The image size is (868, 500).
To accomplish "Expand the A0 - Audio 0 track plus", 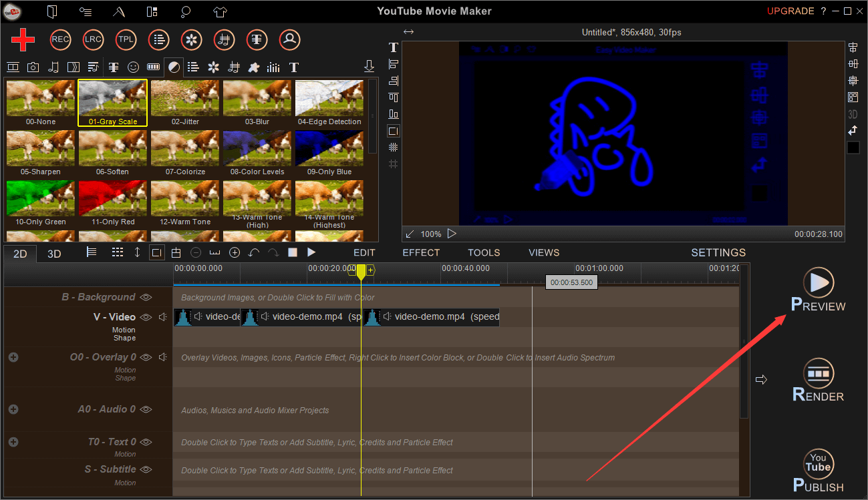I will coord(13,409).
